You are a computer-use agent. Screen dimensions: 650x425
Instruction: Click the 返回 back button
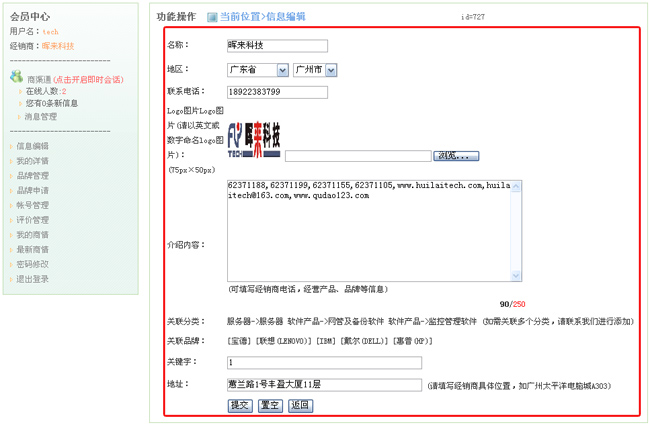300,405
